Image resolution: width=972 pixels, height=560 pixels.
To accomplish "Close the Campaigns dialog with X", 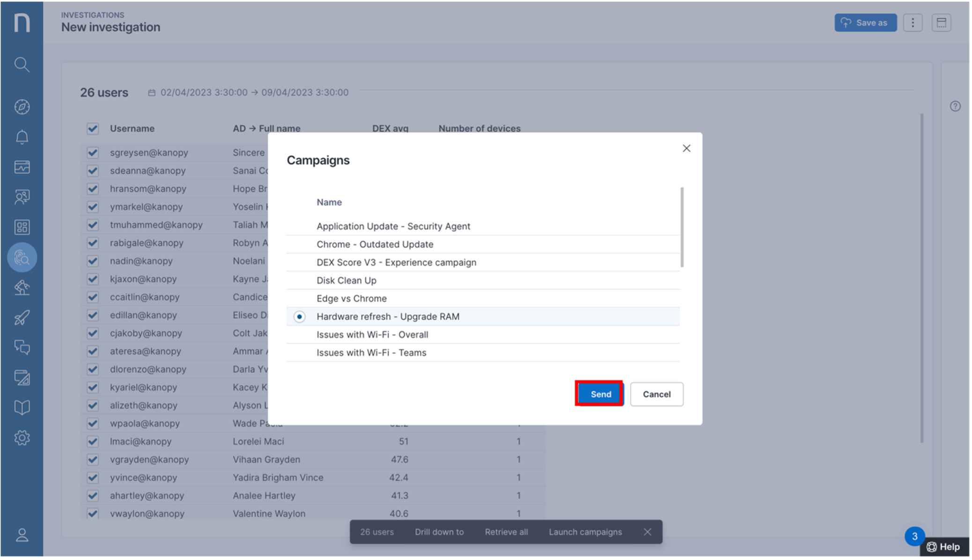I will point(686,148).
